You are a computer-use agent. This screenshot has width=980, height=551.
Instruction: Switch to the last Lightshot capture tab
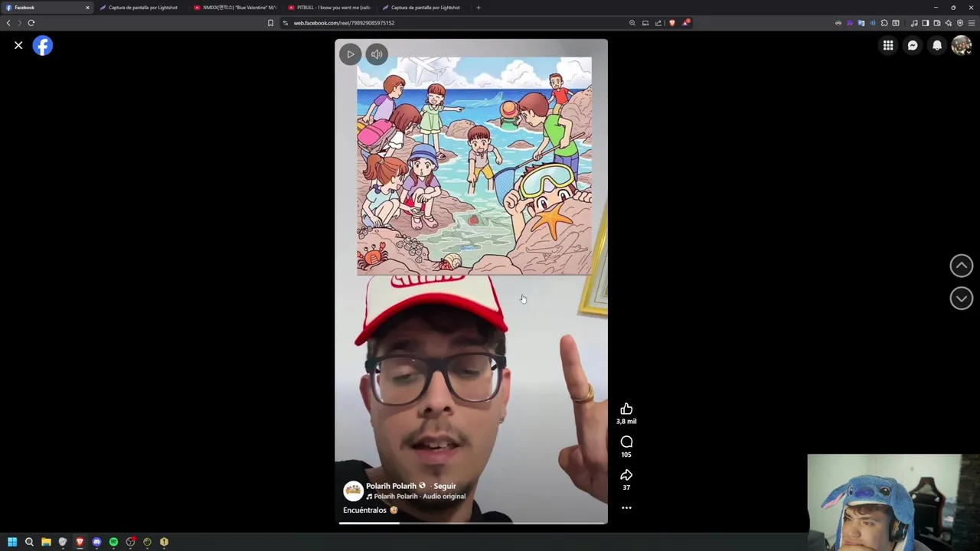426,8
